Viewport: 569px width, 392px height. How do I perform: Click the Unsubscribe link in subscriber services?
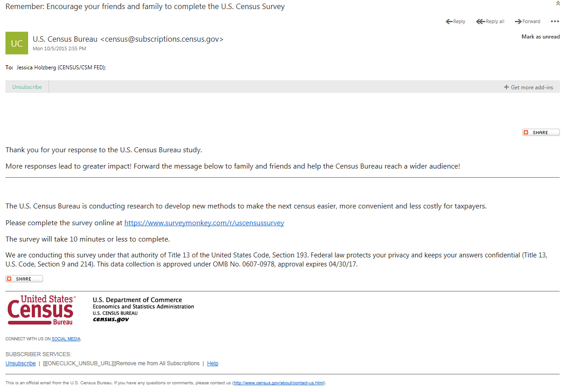pos(20,363)
